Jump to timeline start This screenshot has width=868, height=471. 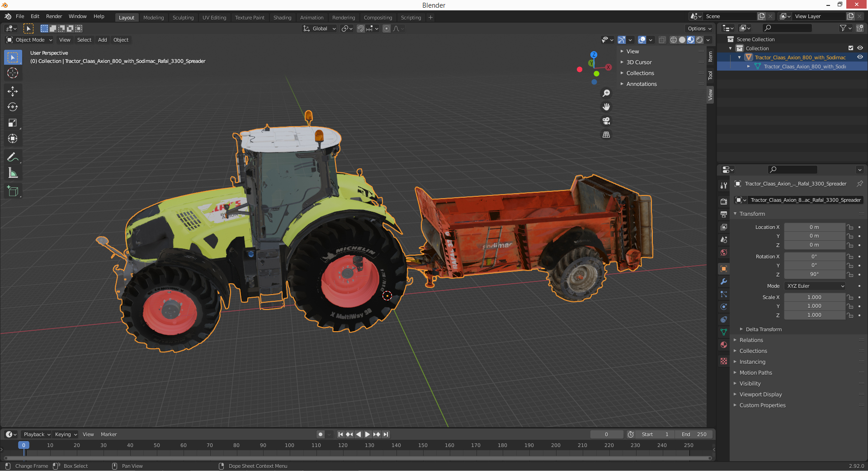click(x=340, y=434)
